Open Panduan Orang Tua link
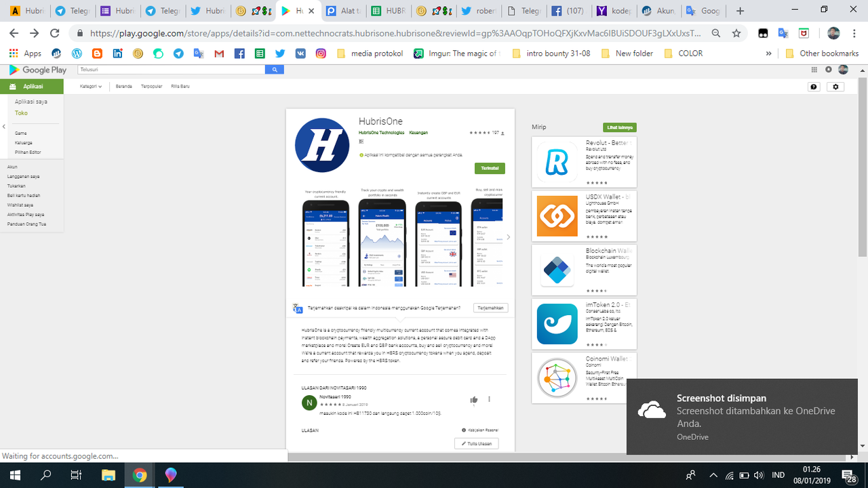Image resolution: width=868 pixels, height=488 pixels. (25, 224)
